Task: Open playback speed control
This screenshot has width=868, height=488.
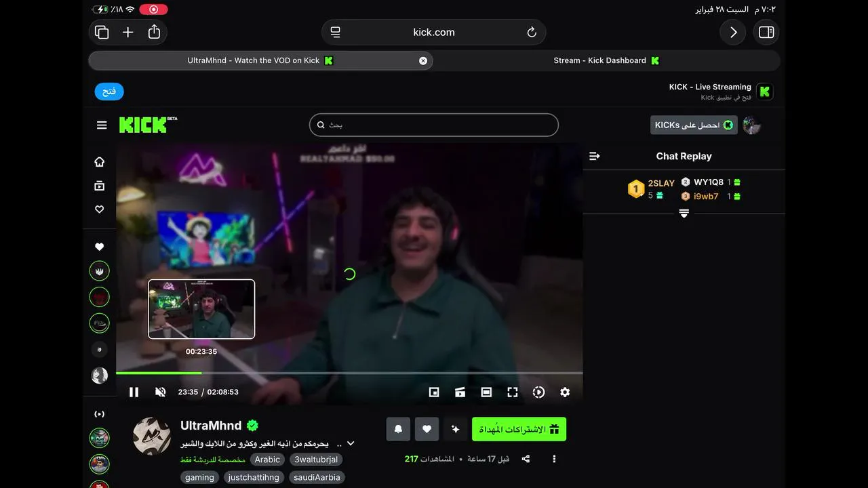Action: click(x=538, y=392)
